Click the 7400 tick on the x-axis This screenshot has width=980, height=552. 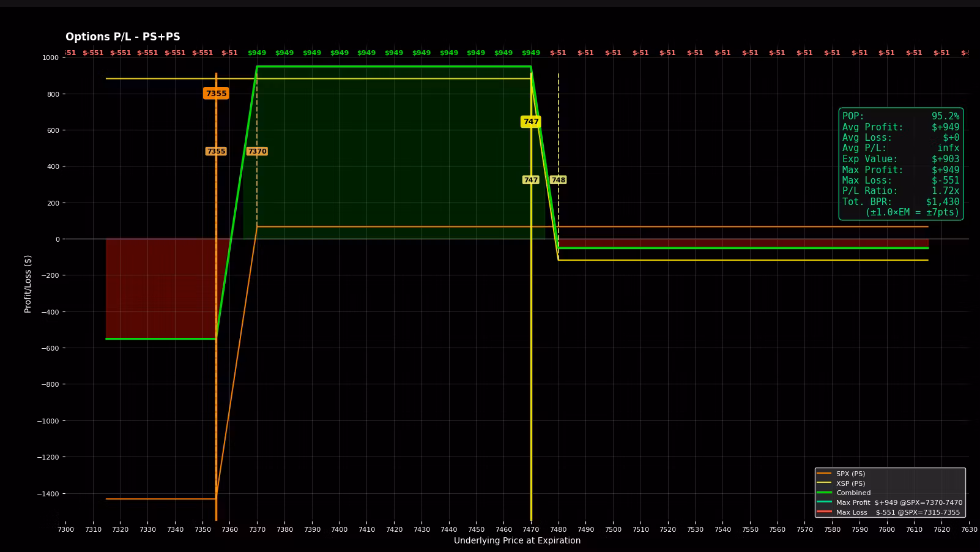339,529
